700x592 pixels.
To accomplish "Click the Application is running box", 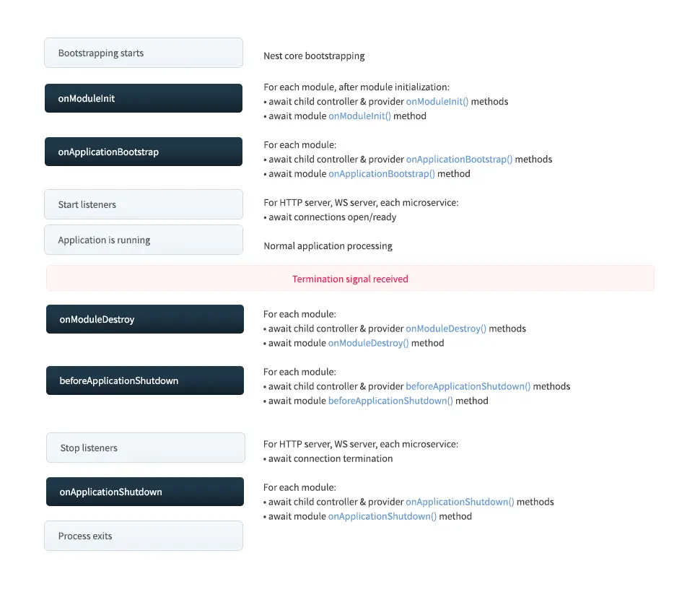I will (x=144, y=240).
